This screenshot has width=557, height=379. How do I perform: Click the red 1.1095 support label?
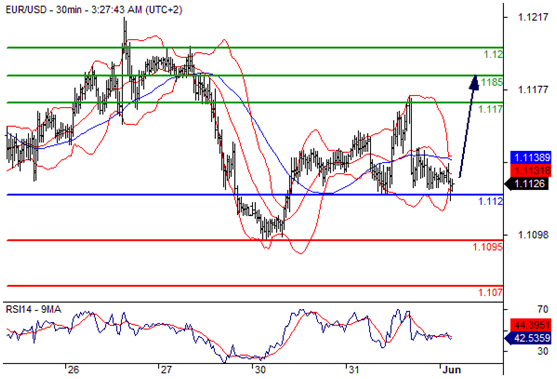488,247
